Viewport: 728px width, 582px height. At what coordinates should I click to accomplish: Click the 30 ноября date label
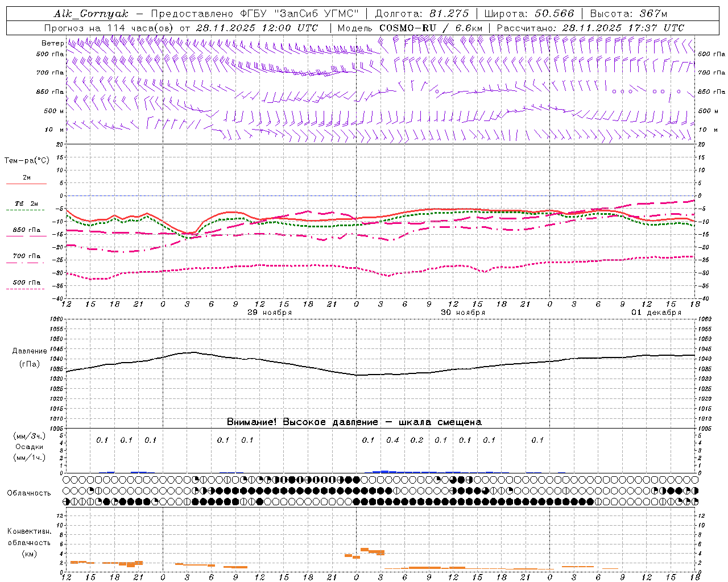pyautogui.click(x=463, y=313)
